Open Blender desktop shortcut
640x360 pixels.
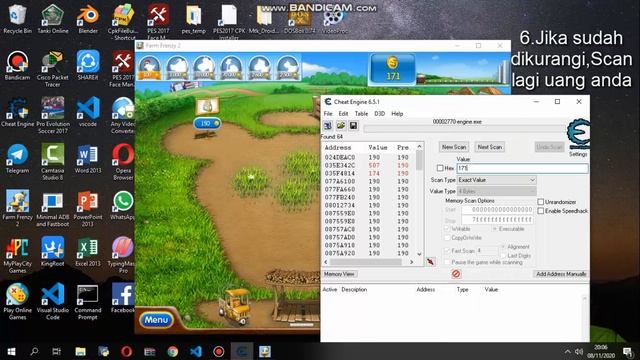pos(88,18)
